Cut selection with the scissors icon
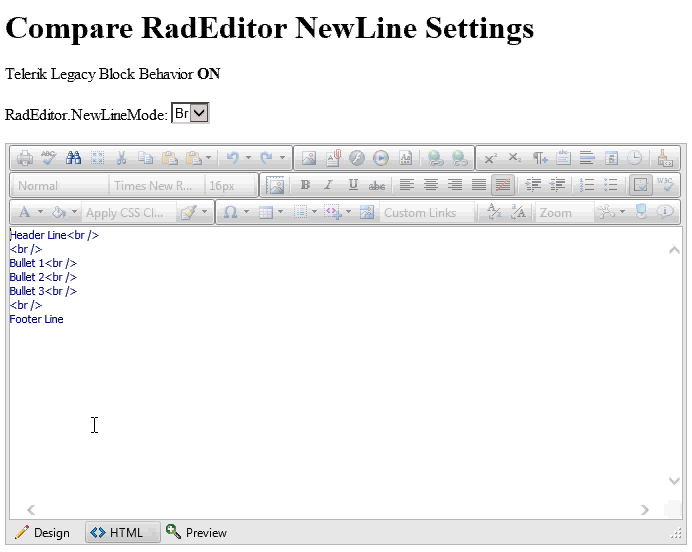This screenshot has height=552, width=692. pos(121,158)
